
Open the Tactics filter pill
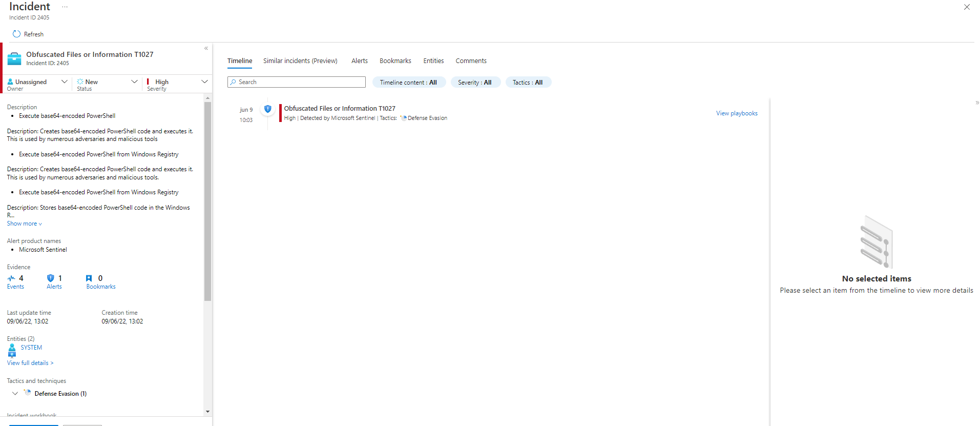click(x=528, y=83)
